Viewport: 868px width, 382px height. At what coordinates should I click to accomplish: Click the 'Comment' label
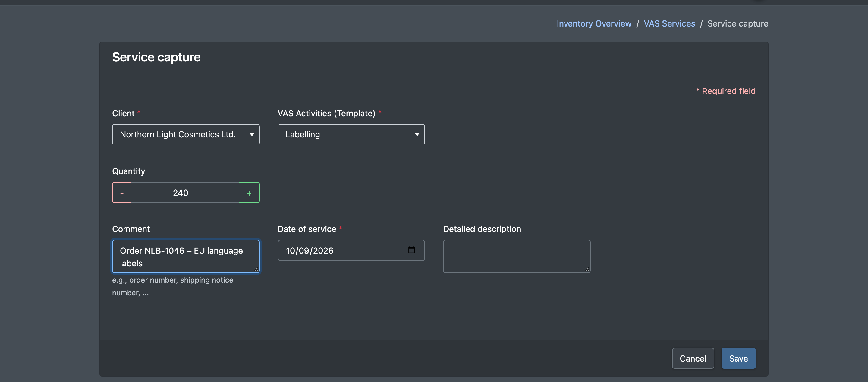coord(131,229)
